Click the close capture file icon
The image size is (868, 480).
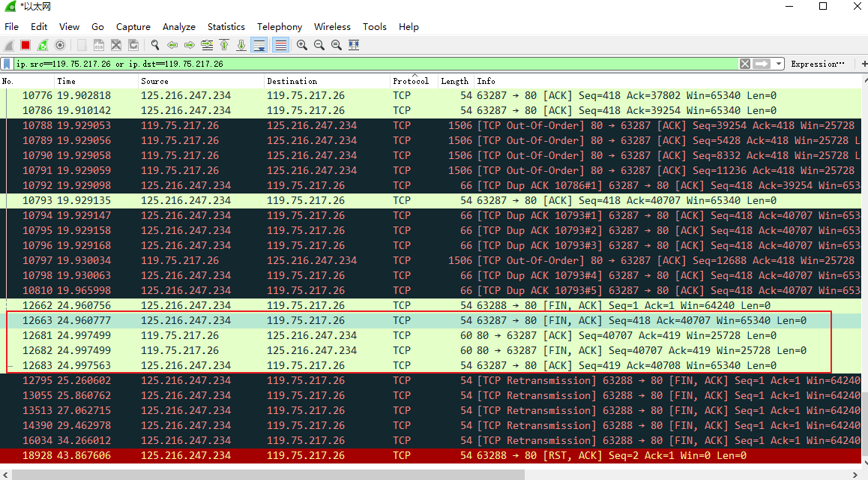pos(115,46)
